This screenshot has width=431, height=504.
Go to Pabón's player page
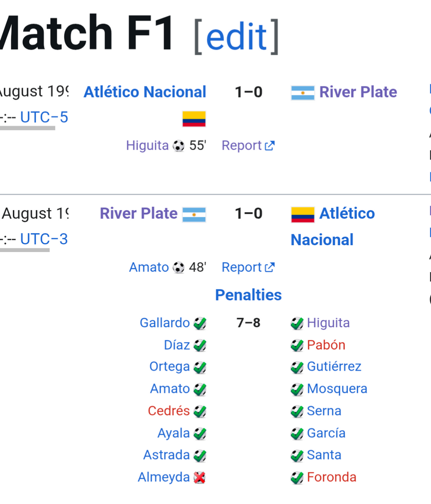326,345
